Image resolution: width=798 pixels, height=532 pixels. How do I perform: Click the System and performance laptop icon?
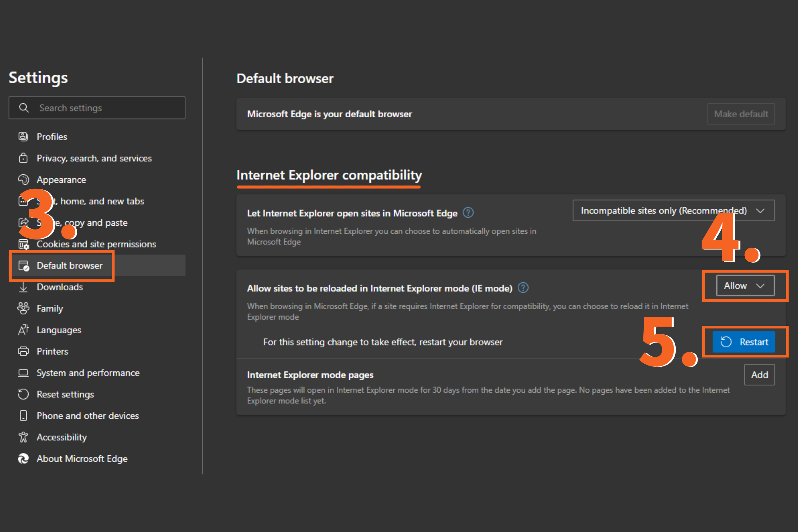point(23,373)
